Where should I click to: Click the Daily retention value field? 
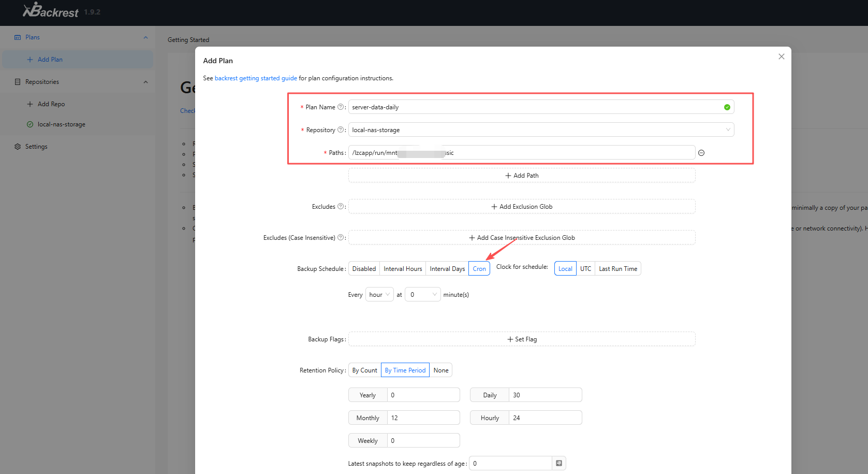click(545, 395)
